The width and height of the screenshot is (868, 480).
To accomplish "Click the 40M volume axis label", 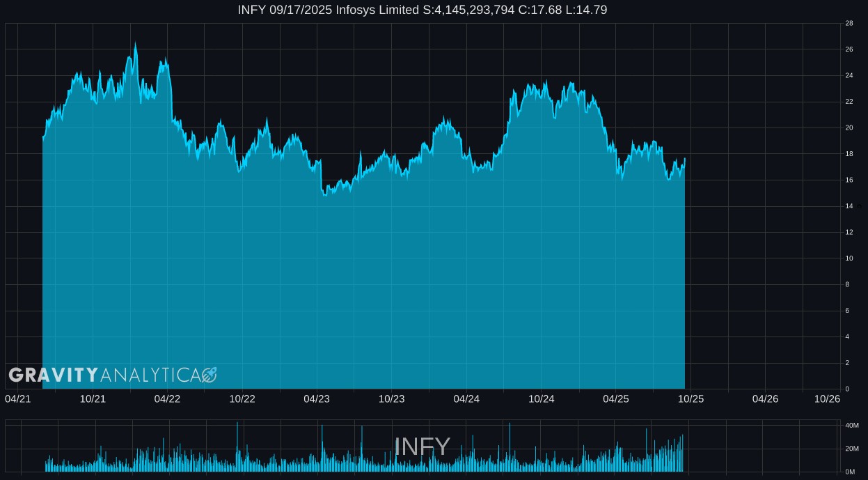I will click(x=852, y=426).
